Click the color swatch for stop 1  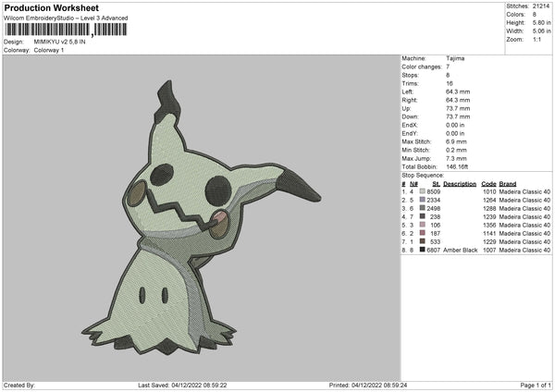tap(423, 191)
